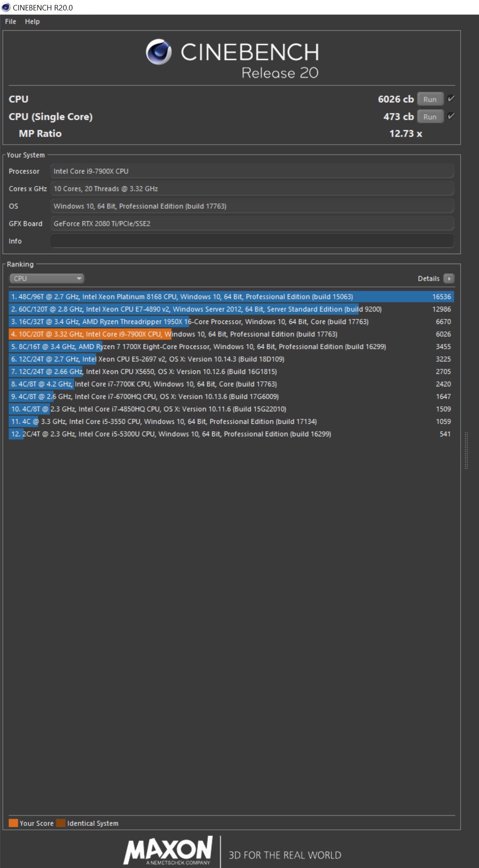Open the CPU ranking dropdown
This screenshot has width=479, height=868.
[47, 279]
